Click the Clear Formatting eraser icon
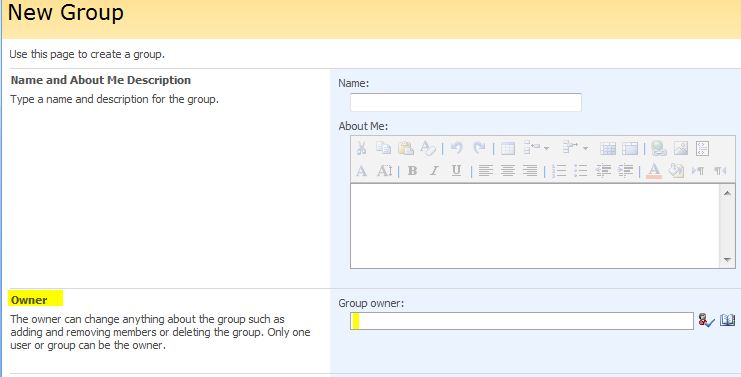741x377 pixels. (x=428, y=148)
